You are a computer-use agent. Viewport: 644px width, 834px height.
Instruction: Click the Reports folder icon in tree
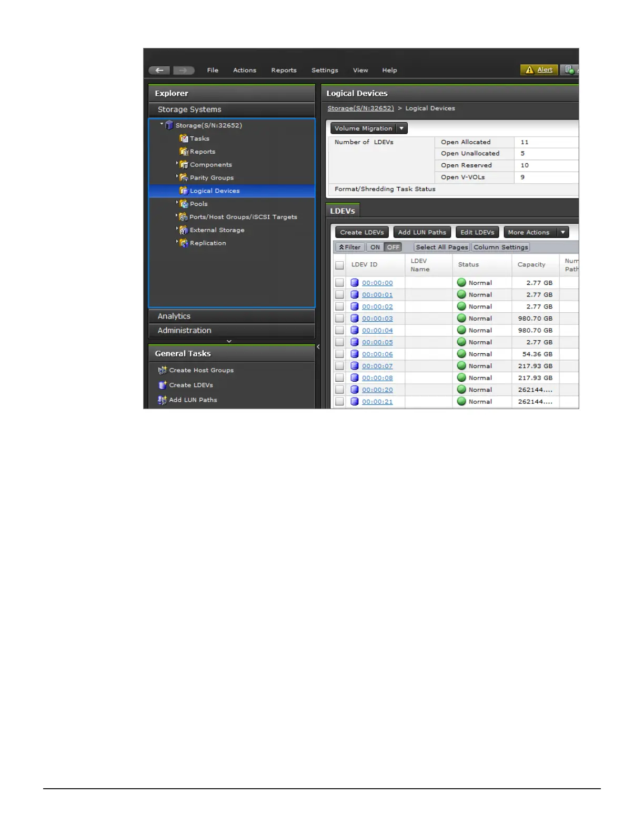pos(184,152)
